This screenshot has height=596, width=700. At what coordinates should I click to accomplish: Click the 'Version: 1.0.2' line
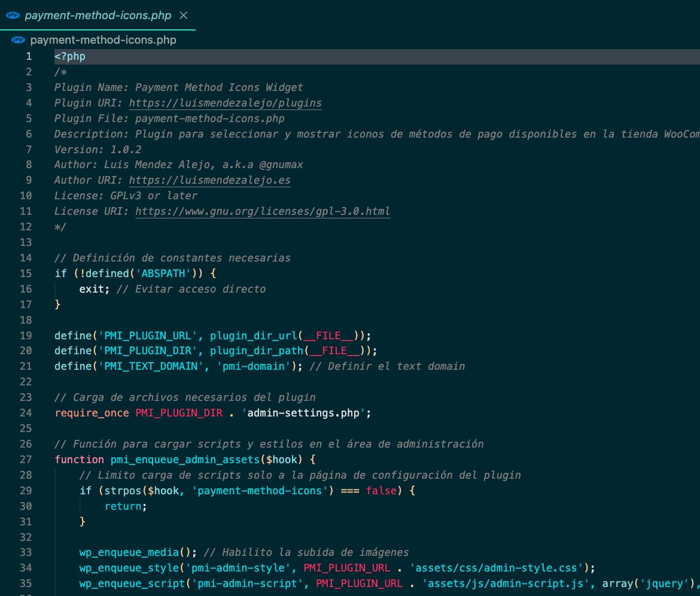(98, 150)
